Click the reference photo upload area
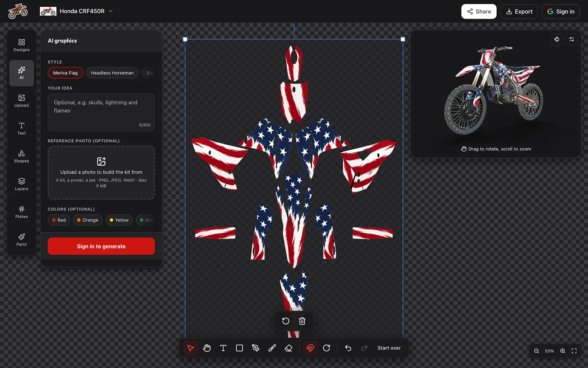The height and width of the screenshot is (368, 588). click(x=101, y=173)
